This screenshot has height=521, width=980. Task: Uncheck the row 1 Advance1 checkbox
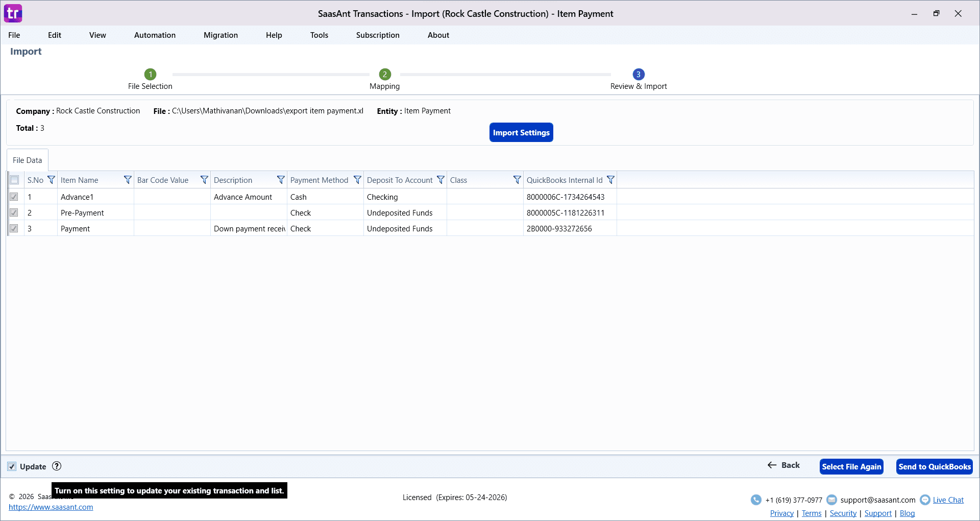tap(14, 197)
